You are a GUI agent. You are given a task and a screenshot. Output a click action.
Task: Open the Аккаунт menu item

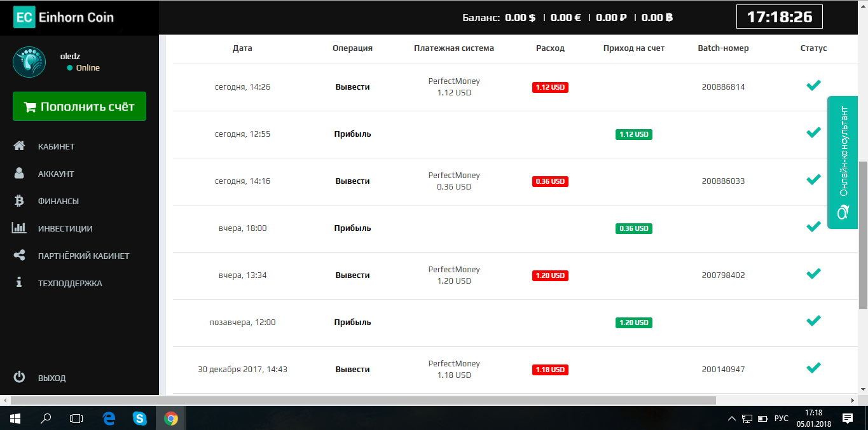click(x=56, y=174)
